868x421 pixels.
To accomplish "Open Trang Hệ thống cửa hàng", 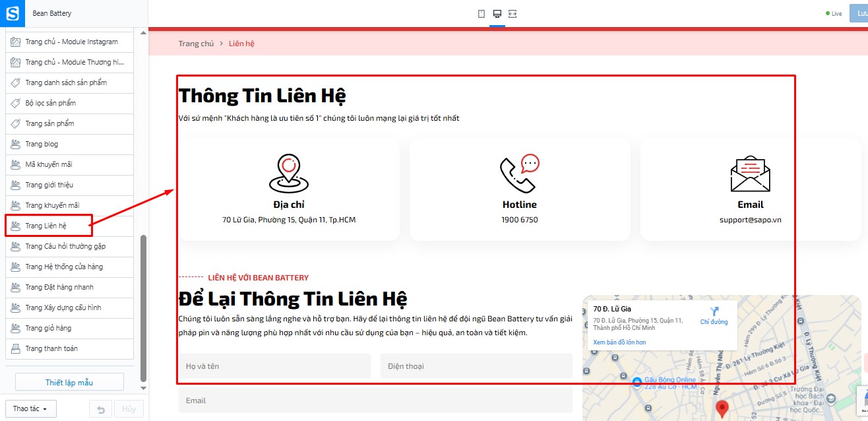I will coord(69,267).
